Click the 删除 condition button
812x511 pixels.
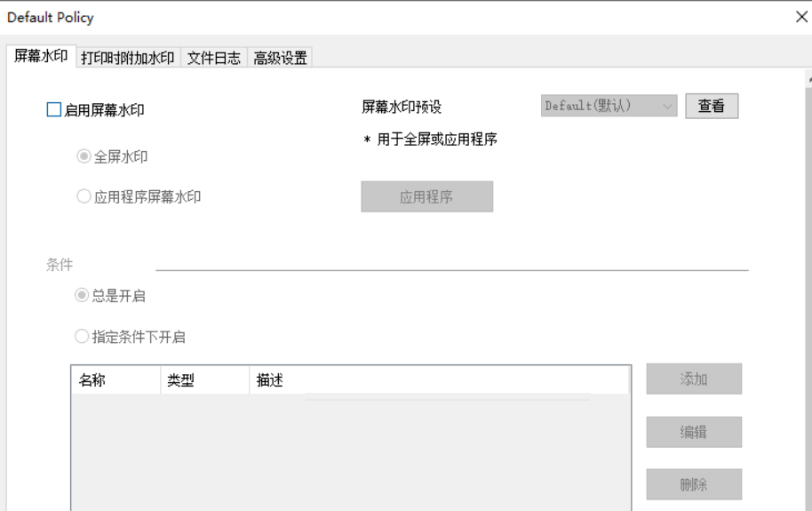pos(694,484)
